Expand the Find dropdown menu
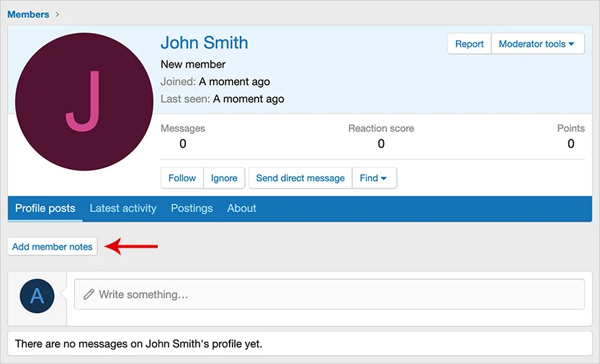Image resolution: width=600 pixels, height=364 pixels. [x=374, y=178]
